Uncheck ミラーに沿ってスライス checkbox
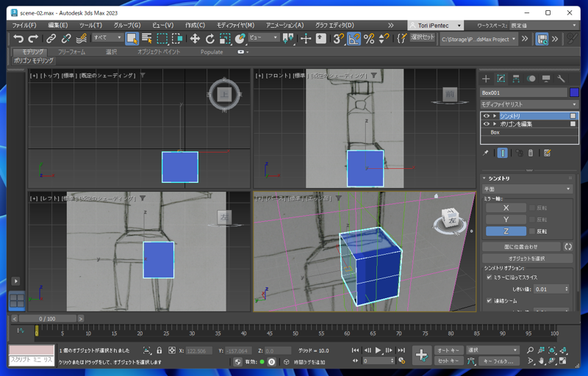 click(489, 277)
